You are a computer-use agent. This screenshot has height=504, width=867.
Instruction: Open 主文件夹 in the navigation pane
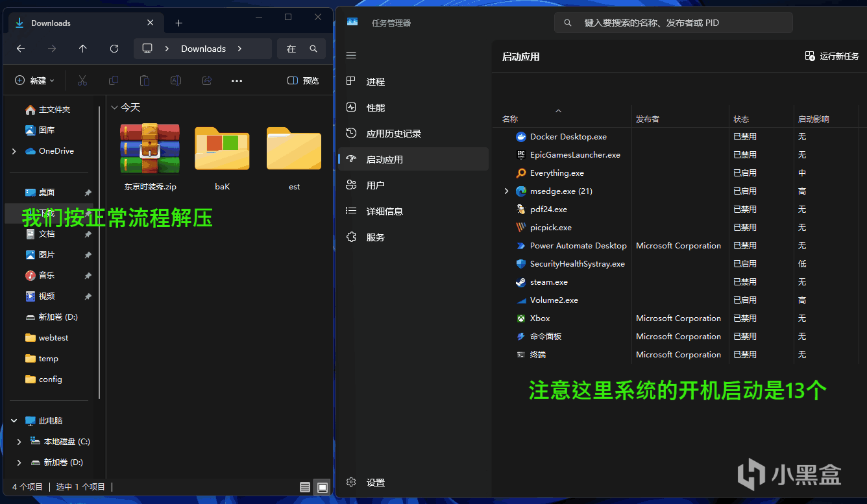[47, 110]
